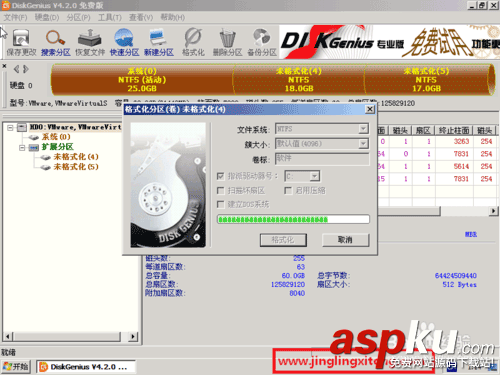The width and height of the screenshot is (500, 375).
Task: Click table cell with value 3263
Action: (x=461, y=141)
